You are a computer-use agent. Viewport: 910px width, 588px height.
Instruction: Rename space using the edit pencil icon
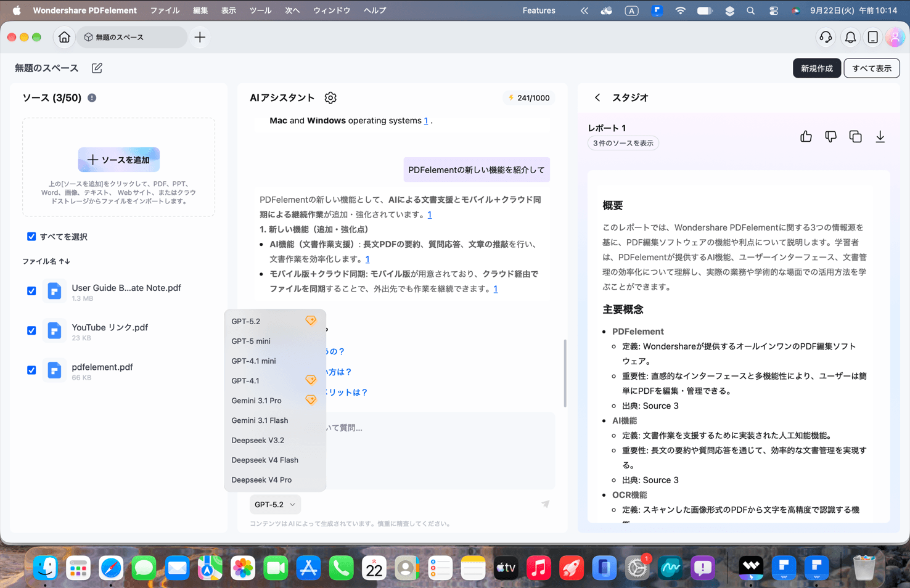97,68
